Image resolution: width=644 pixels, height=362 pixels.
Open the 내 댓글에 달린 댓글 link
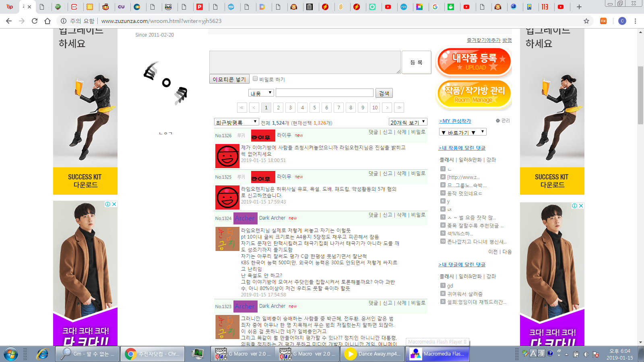[462, 265]
